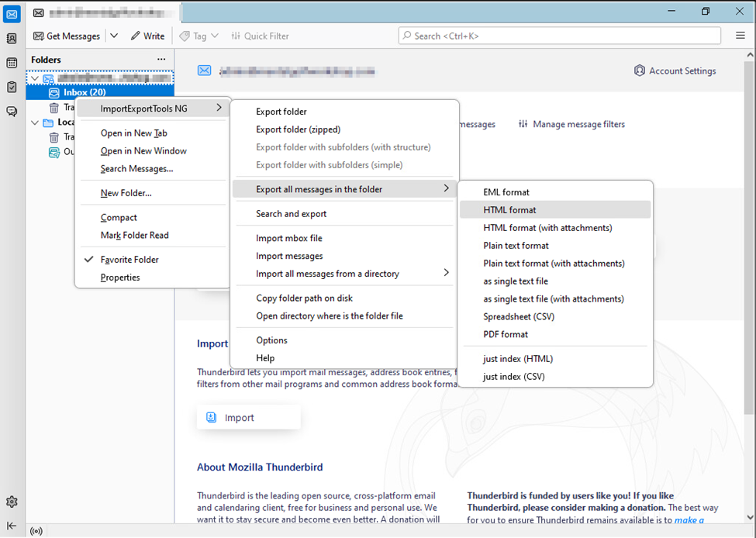Collapse the Local Folders tree
756x538 pixels.
(35, 122)
